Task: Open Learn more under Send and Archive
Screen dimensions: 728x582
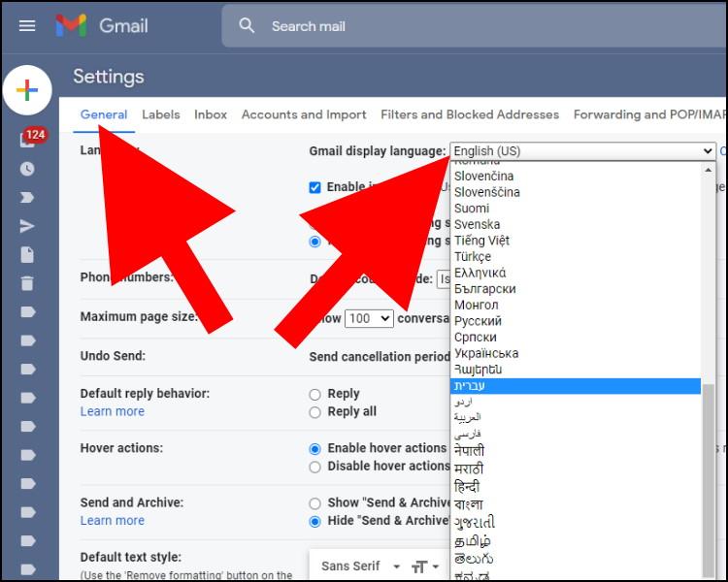Action: [113, 521]
